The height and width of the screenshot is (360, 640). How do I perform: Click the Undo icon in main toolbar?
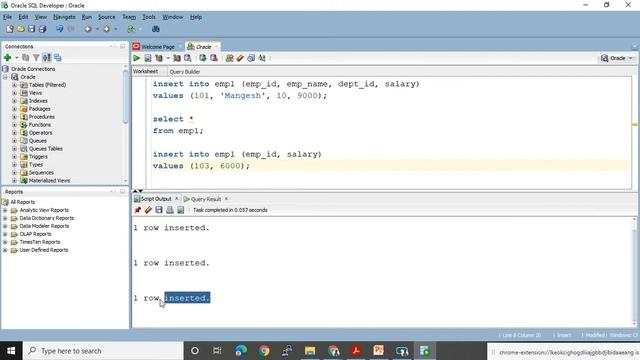(x=60, y=29)
